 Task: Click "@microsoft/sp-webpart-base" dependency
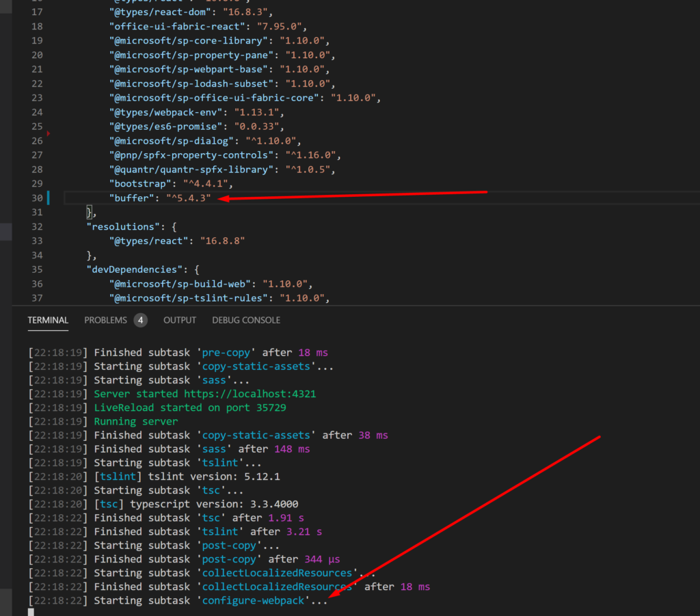[189, 69]
